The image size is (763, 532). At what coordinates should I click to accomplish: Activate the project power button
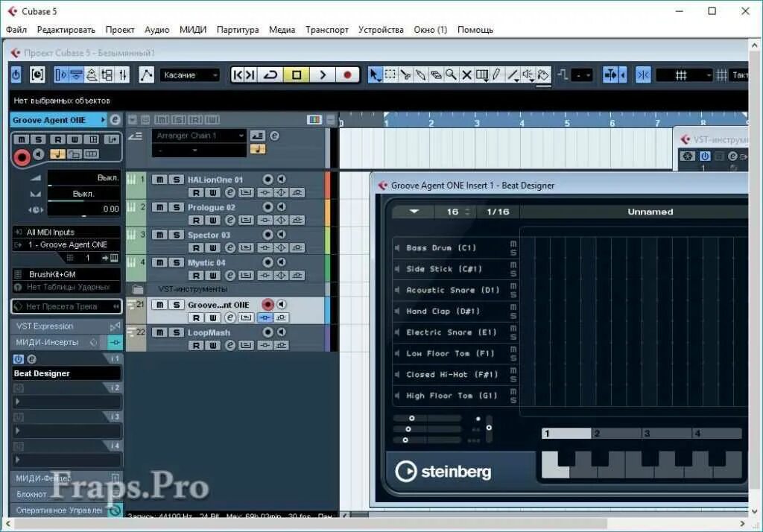pos(16,75)
